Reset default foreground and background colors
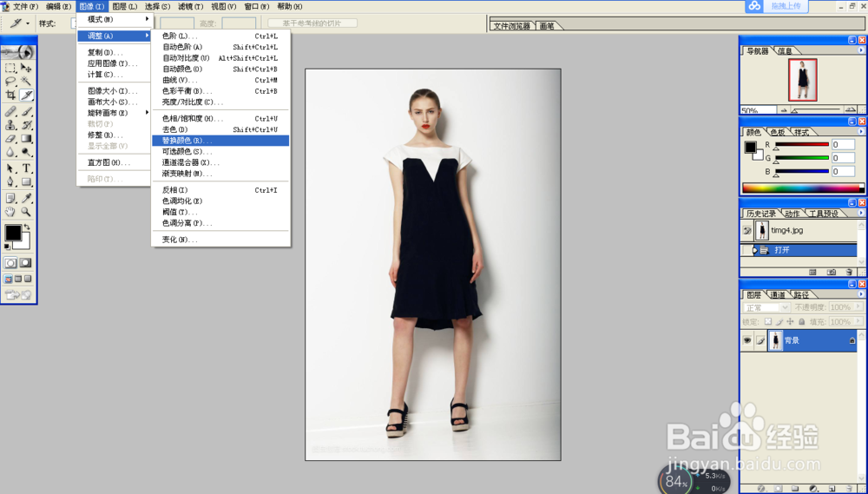Screen dimensions: 868x494 point(7,247)
